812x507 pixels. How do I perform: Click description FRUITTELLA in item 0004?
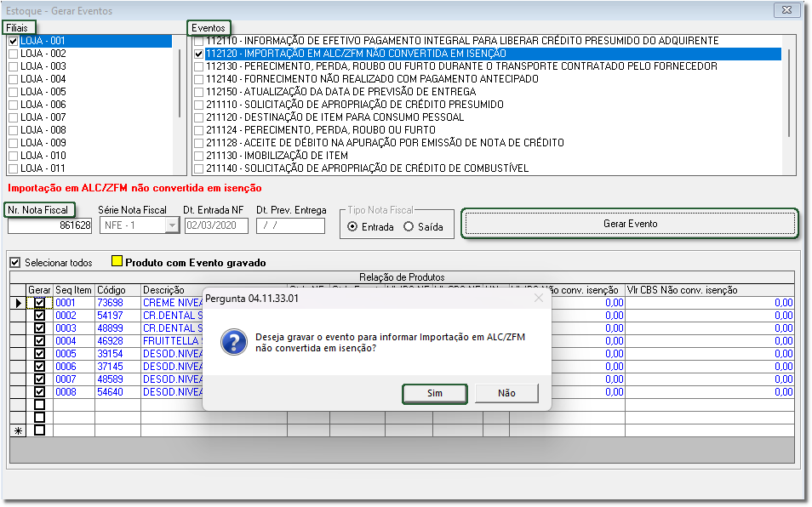click(171, 341)
